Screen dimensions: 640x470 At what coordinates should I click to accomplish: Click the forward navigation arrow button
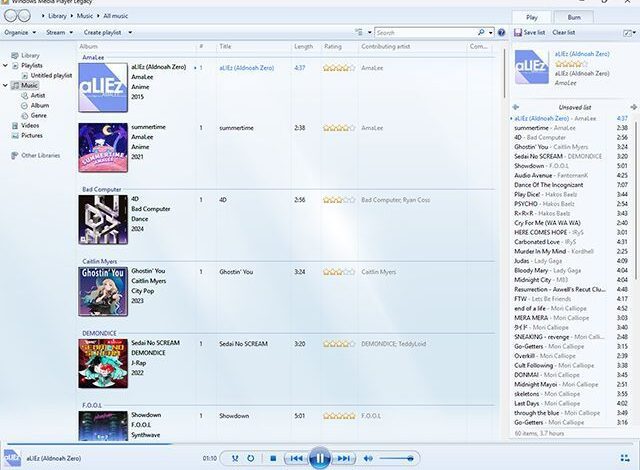point(24,16)
